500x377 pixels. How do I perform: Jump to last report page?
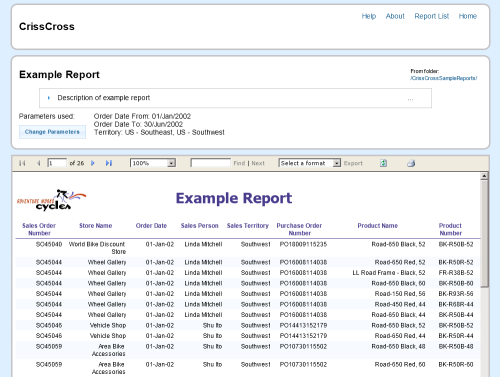pyautogui.click(x=109, y=163)
